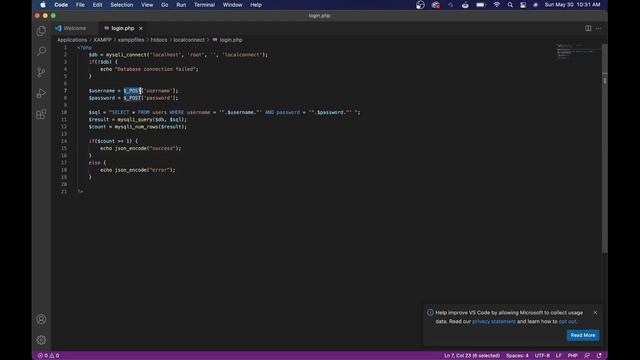Open the Extensions view
The width and height of the screenshot is (640, 360).
coord(41,114)
